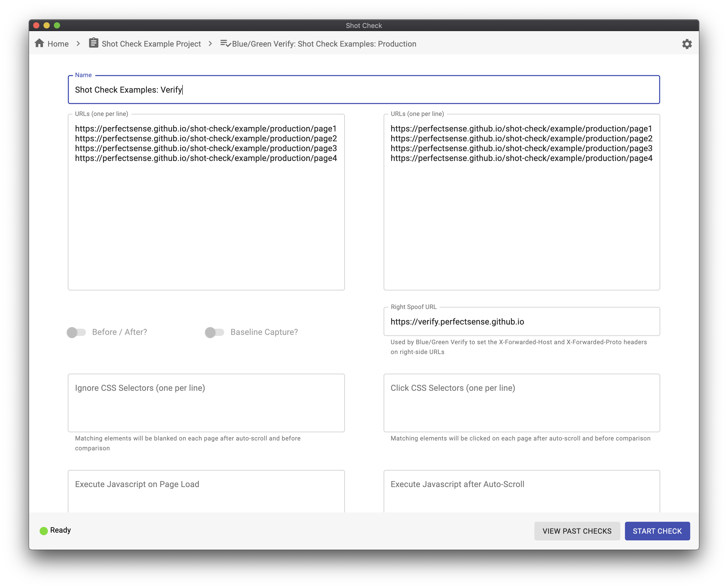Click the settings gear icon
This screenshot has height=588, width=728.
(x=687, y=43)
